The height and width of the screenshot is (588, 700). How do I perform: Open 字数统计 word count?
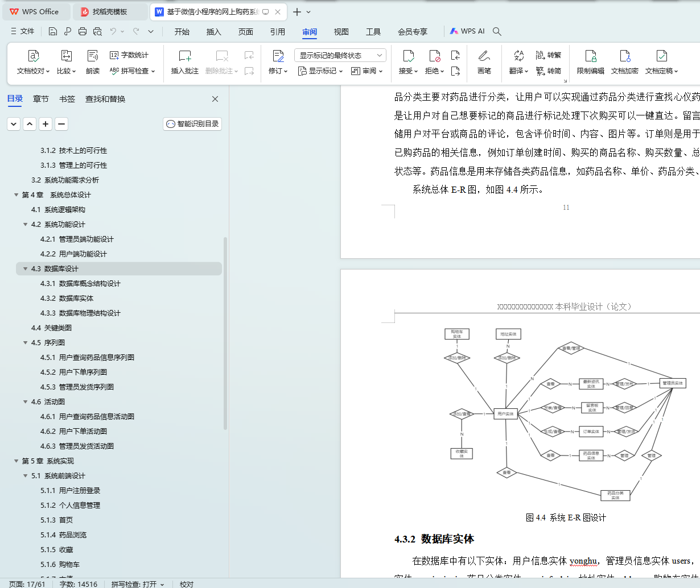tap(129, 55)
